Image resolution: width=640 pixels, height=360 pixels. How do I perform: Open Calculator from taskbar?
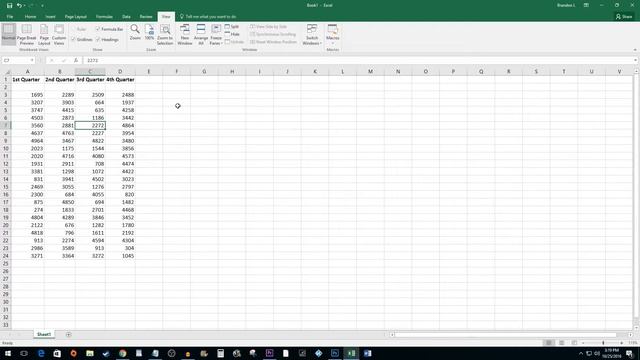click(220, 353)
